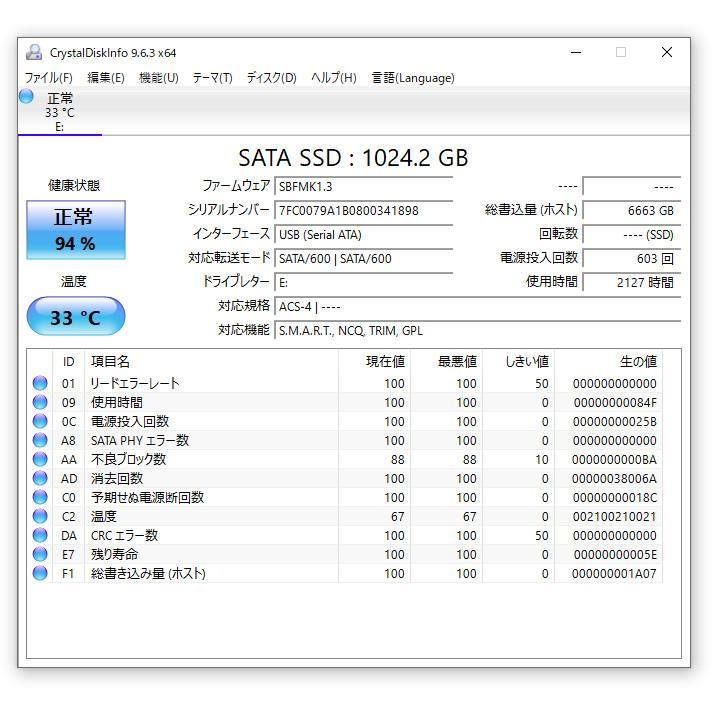The width and height of the screenshot is (712, 712).
Task: Select the 消去回数 attribute name
Action: (x=117, y=479)
